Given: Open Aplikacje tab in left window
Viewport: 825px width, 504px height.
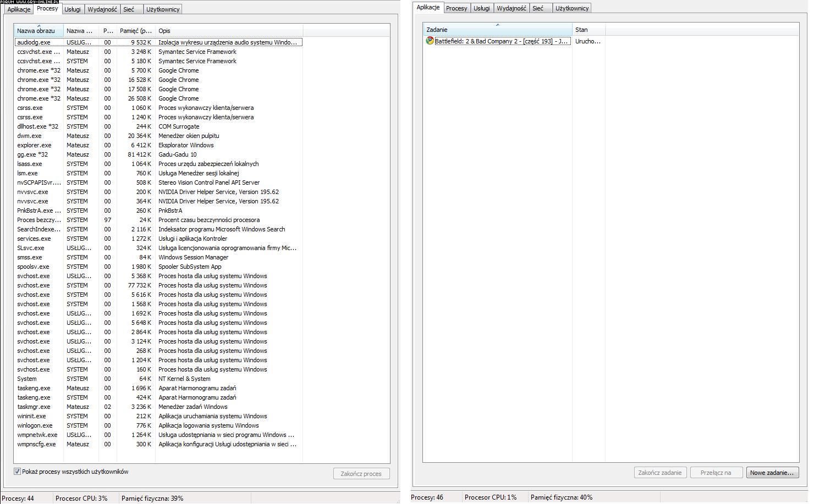Looking at the screenshot, I should 19,9.
